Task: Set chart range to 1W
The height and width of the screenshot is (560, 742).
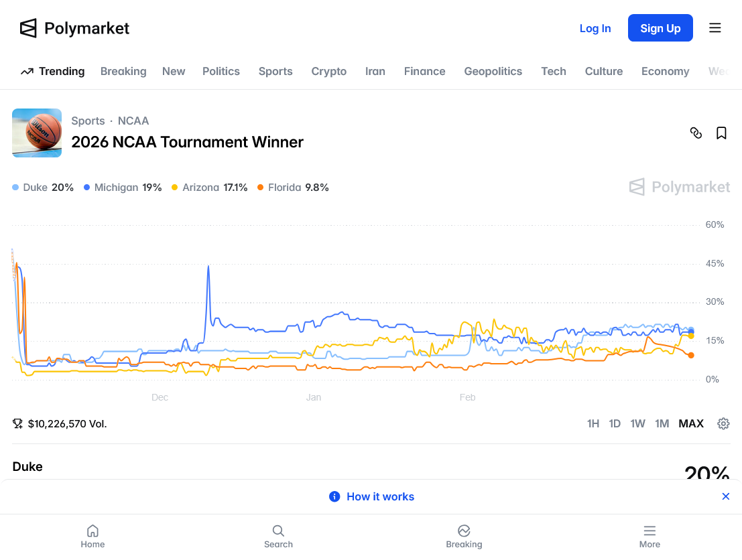Action: click(637, 423)
